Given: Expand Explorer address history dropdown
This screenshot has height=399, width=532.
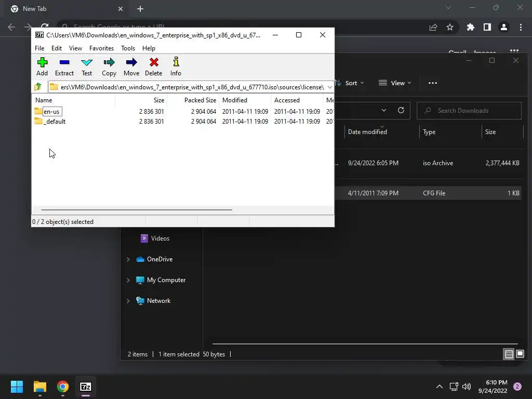Looking at the screenshot, I should tap(384, 111).
